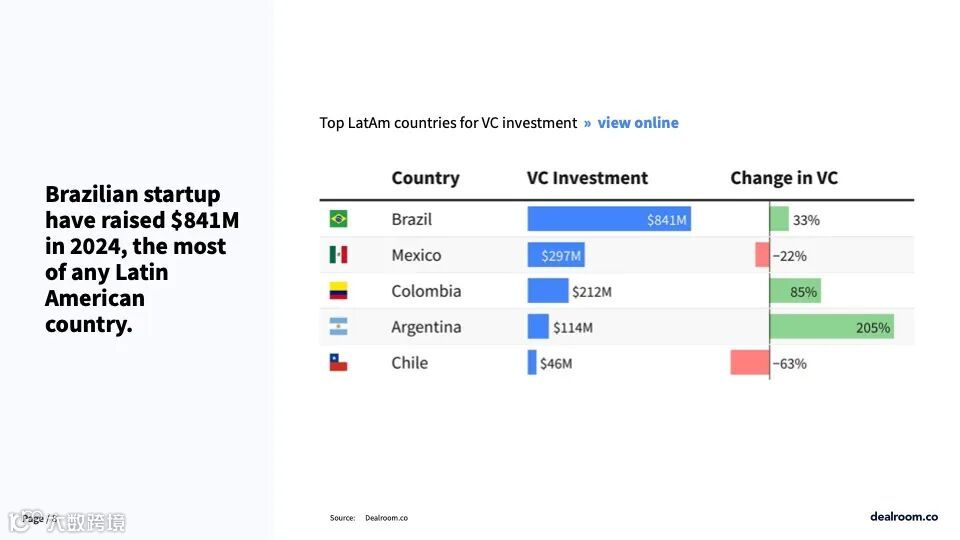Click the Chile flag icon
The image size is (960, 540).
click(x=339, y=363)
